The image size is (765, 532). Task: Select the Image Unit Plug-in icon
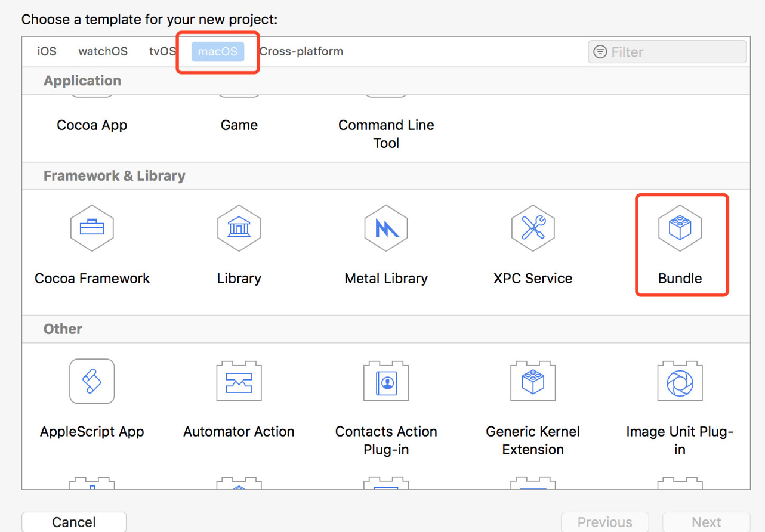[680, 382]
